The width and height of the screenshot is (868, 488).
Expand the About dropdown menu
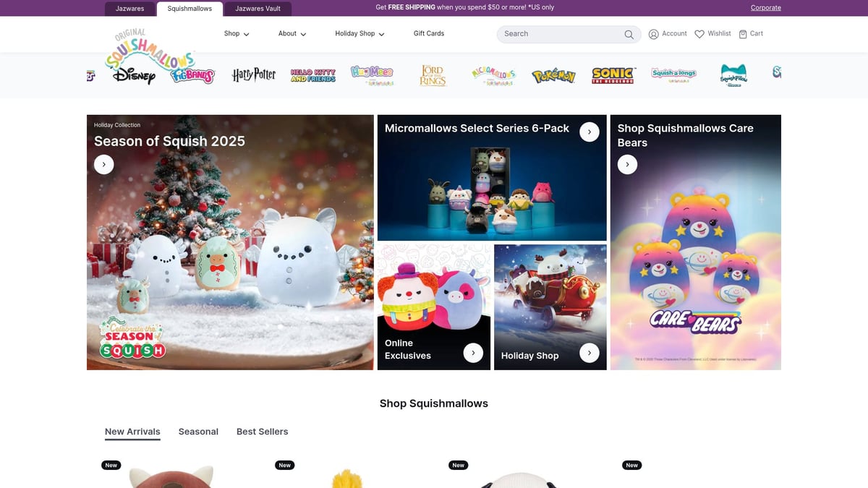[292, 34]
